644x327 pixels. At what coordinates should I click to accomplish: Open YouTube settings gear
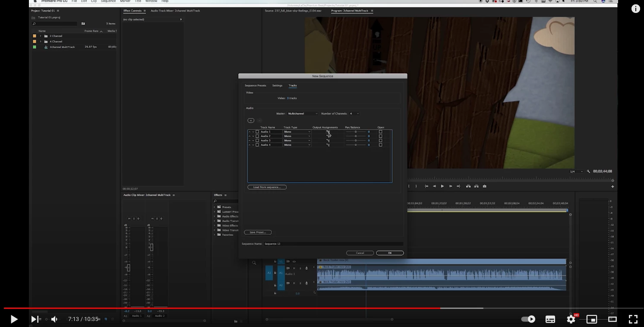point(571,319)
